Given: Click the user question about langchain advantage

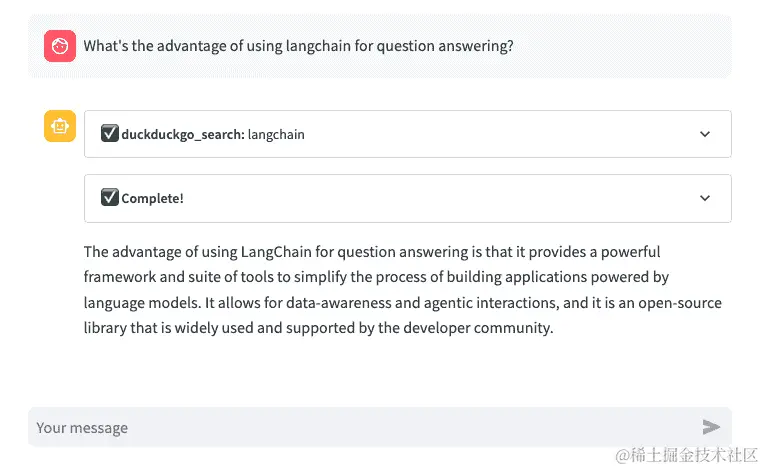Looking at the screenshot, I should pyautogui.click(x=298, y=46).
